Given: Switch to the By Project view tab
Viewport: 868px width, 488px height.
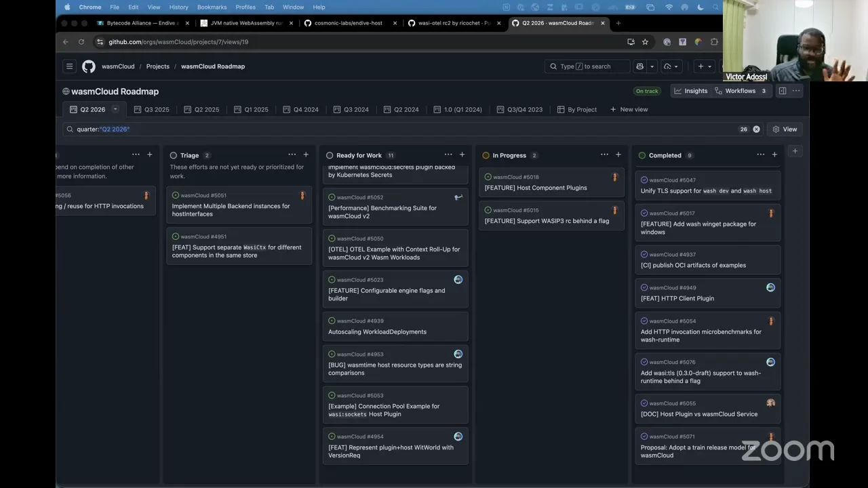Looking at the screenshot, I should point(577,110).
